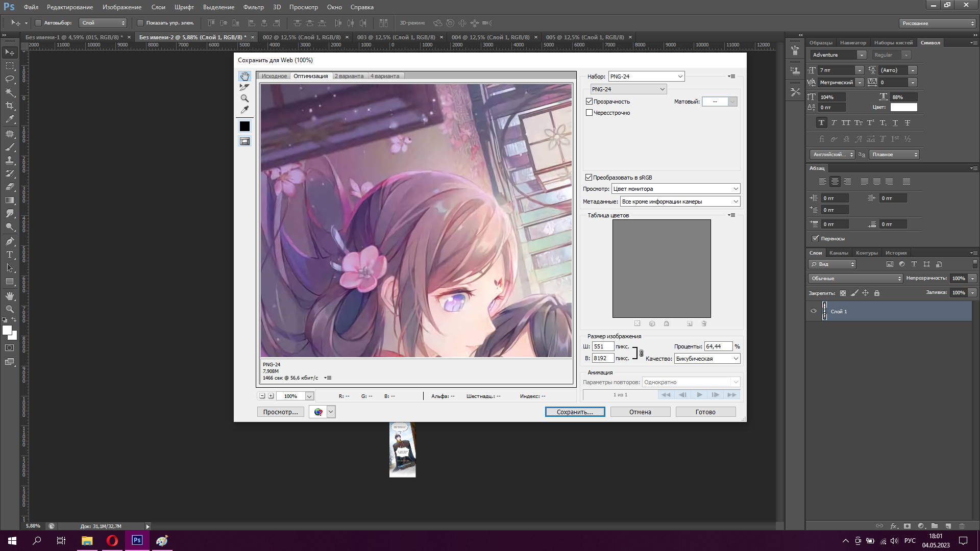Click the Просмотр... button

(281, 412)
